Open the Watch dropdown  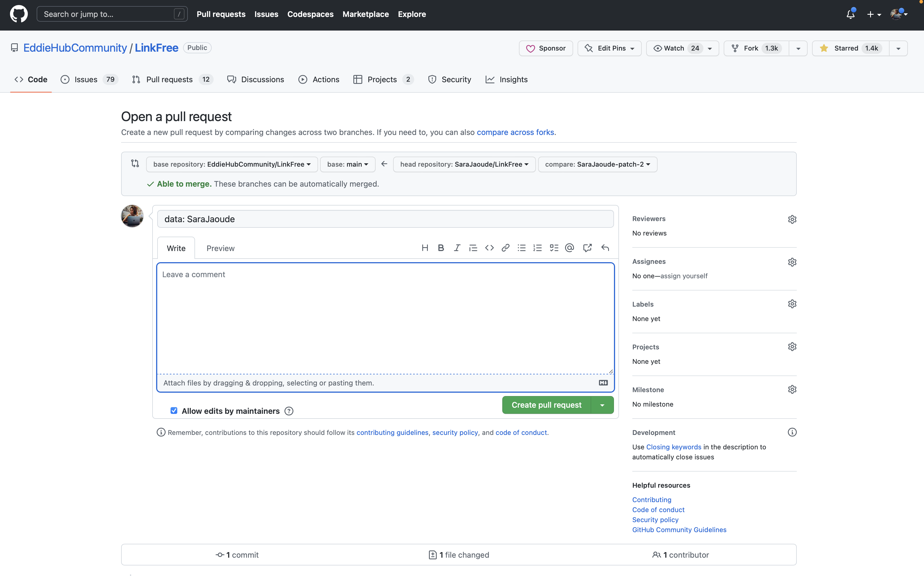tap(682, 48)
